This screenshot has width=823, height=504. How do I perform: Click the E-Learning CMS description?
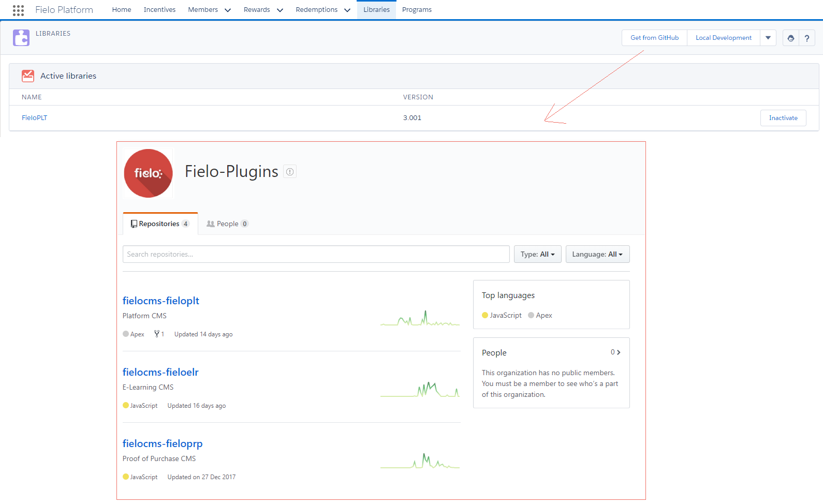(148, 387)
